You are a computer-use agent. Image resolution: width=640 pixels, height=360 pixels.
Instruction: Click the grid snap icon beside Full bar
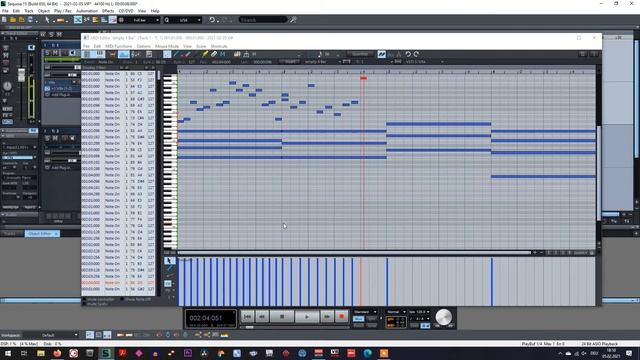[x=121, y=20]
